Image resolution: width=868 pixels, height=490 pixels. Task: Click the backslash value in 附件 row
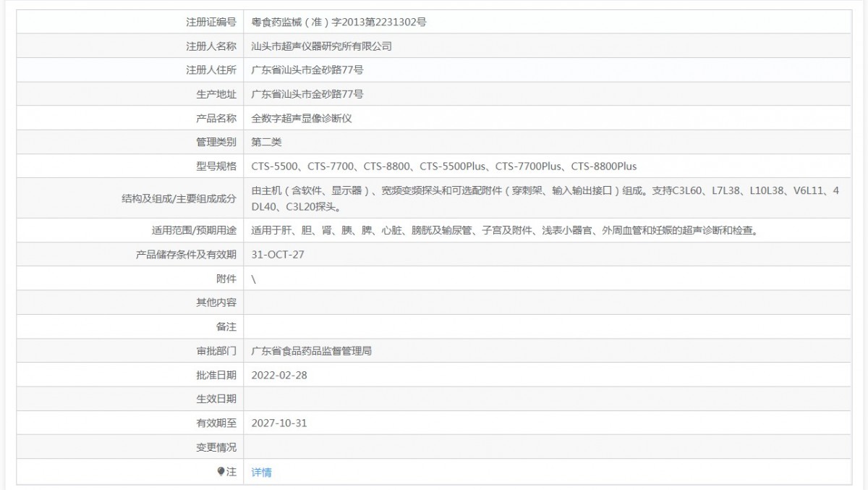(x=254, y=278)
